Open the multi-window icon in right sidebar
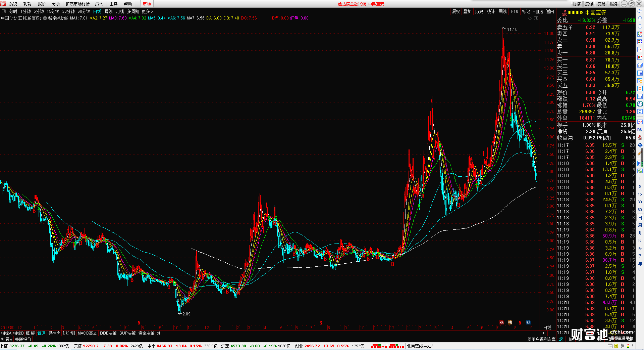Viewport: 644px width, 350px height. [640, 65]
